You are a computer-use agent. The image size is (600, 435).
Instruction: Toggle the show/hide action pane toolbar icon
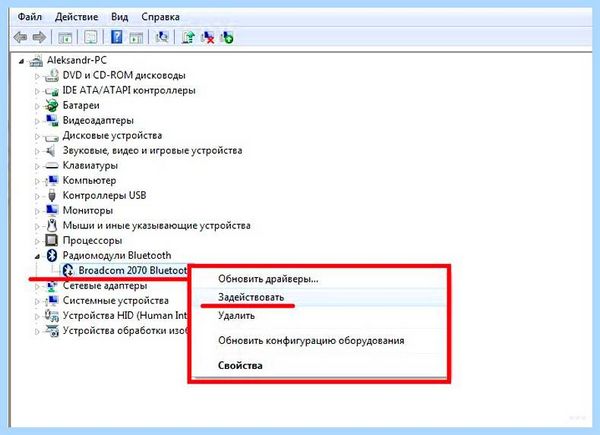(136, 37)
